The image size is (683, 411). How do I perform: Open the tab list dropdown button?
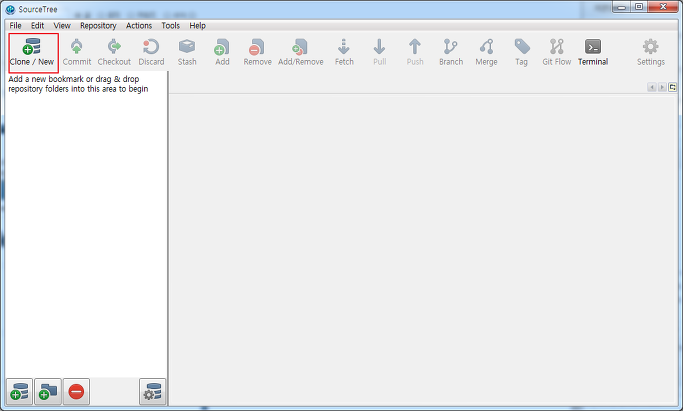pyautogui.click(x=672, y=87)
